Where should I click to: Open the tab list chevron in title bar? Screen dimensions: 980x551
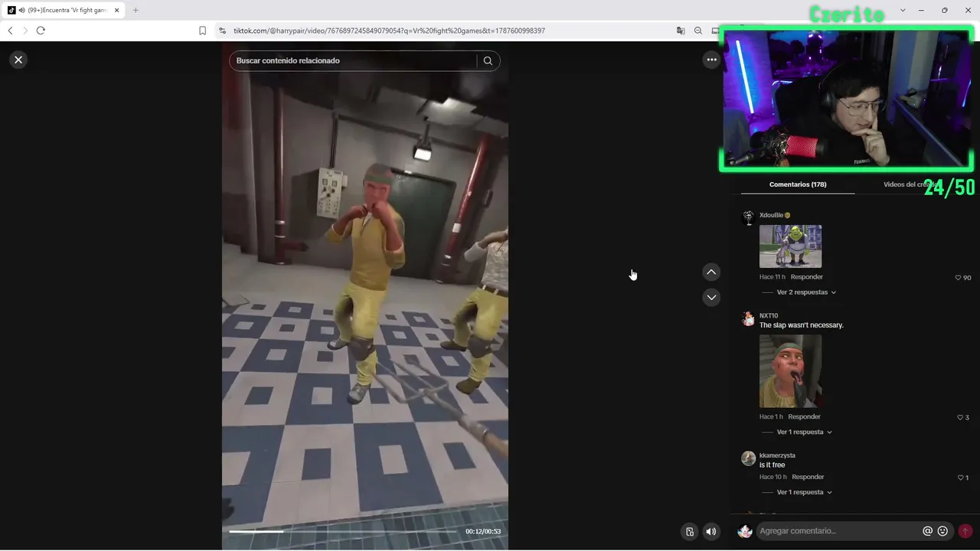[x=903, y=10]
